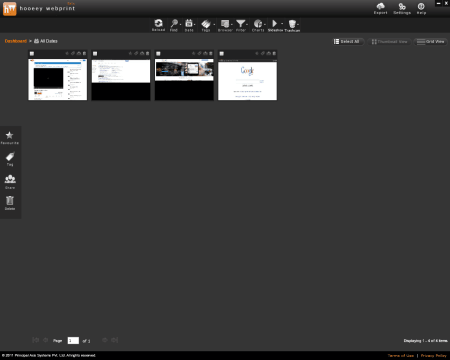Click the Displaying items status text
The width and height of the screenshot is (450, 360).
(x=425, y=341)
